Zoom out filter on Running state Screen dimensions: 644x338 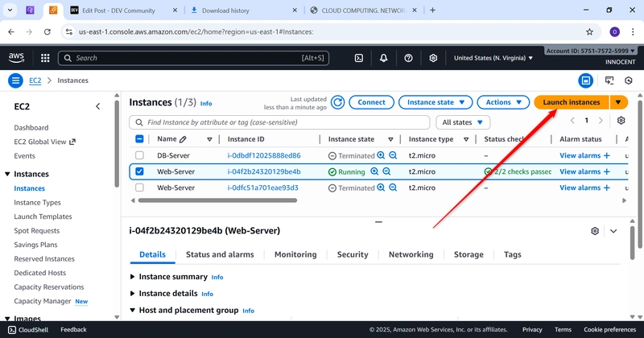pos(386,171)
